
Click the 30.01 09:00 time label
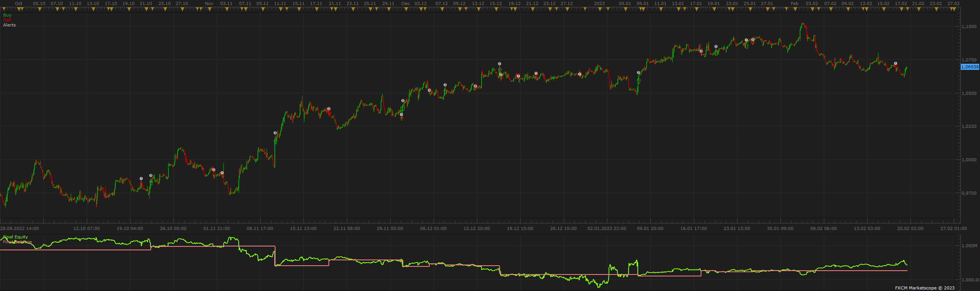click(x=780, y=228)
